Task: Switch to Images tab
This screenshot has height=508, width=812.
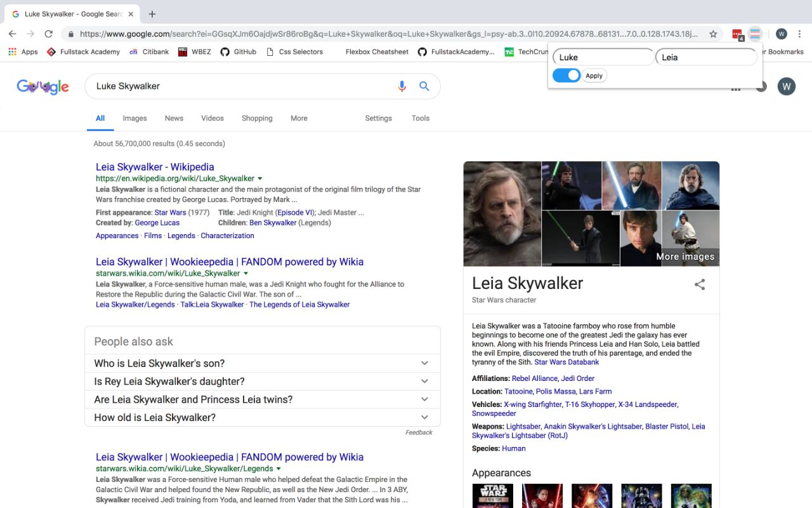Action: 134,118
